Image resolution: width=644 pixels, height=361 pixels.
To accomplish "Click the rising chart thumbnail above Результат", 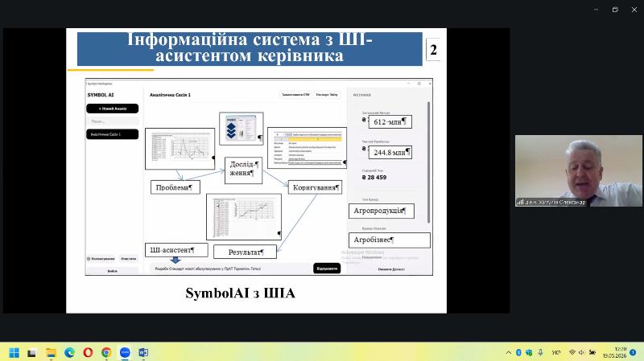I will (x=244, y=217).
